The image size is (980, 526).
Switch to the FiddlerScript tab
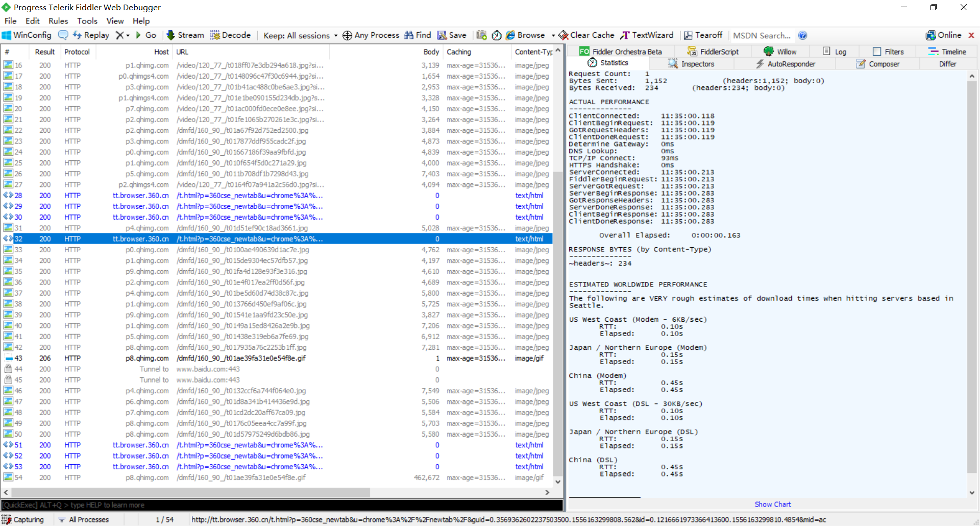click(713, 52)
